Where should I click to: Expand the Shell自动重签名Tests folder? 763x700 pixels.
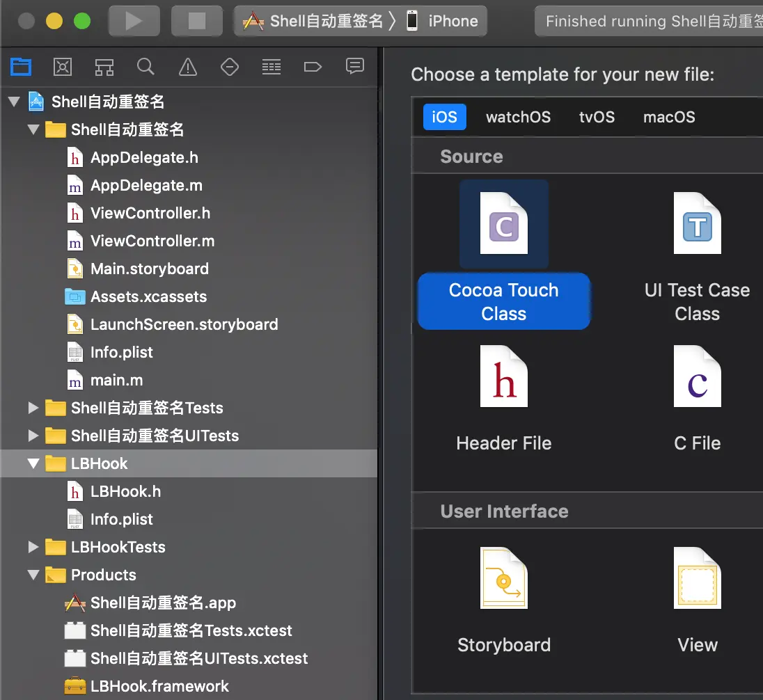33,408
